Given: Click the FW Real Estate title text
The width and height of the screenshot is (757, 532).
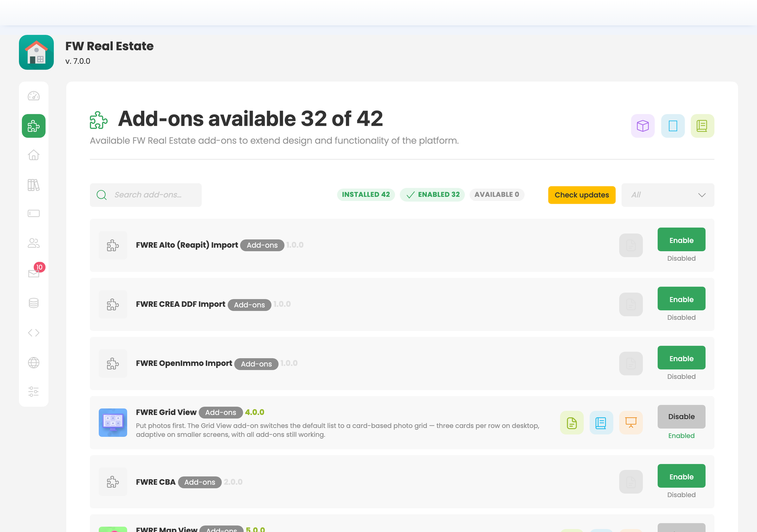Looking at the screenshot, I should (x=109, y=46).
